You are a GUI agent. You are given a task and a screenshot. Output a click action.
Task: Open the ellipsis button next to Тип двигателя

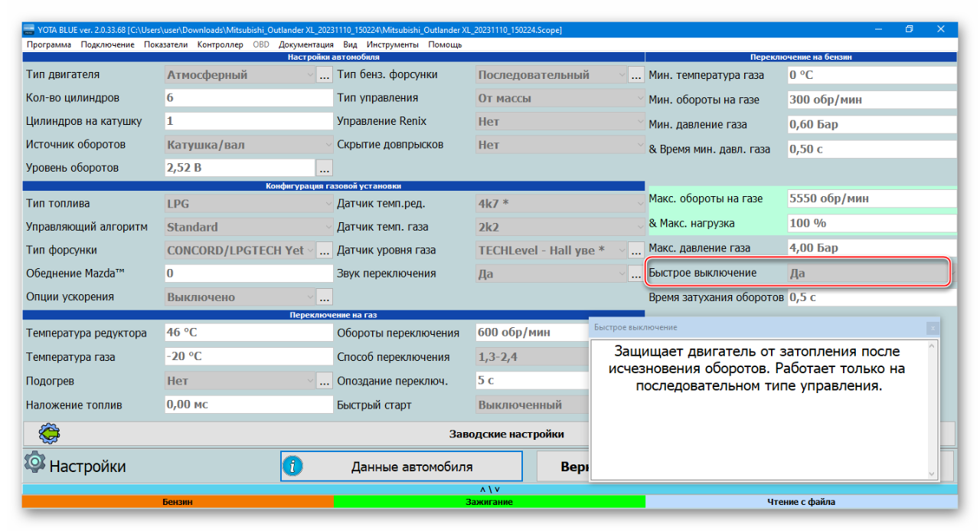tap(324, 75)
